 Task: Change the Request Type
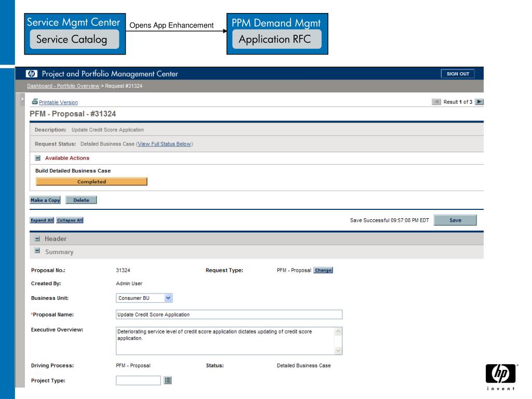(x=323, y=270)
